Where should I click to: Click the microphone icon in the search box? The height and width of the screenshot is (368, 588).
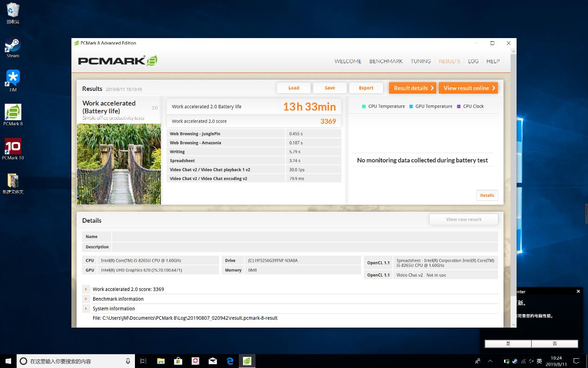[128, 361]
